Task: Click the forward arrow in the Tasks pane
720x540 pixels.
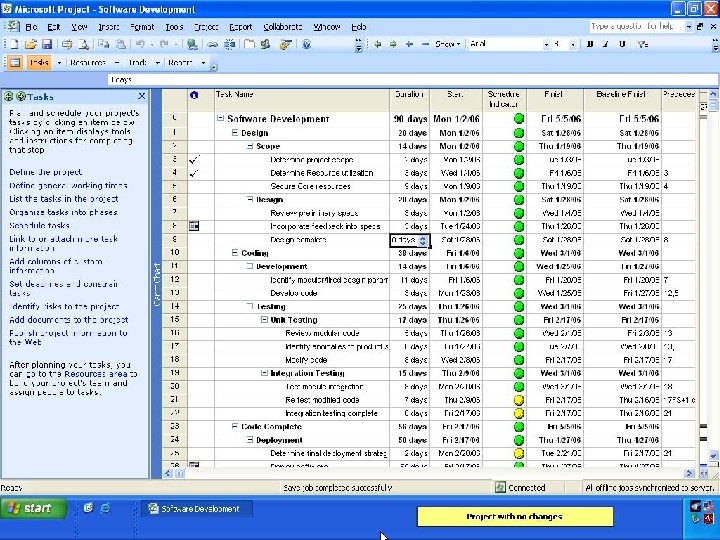Action: 21,96
